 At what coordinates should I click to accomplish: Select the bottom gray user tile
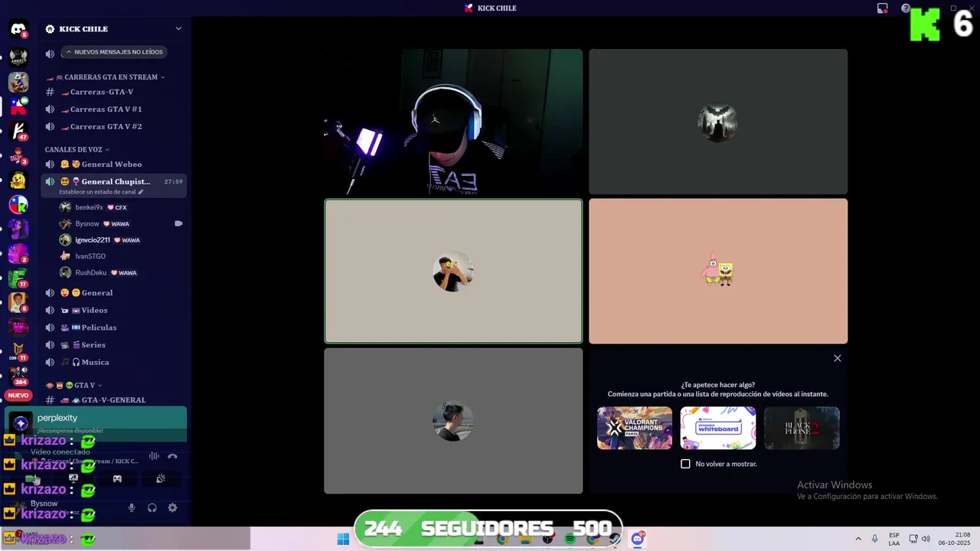point(453,421)
